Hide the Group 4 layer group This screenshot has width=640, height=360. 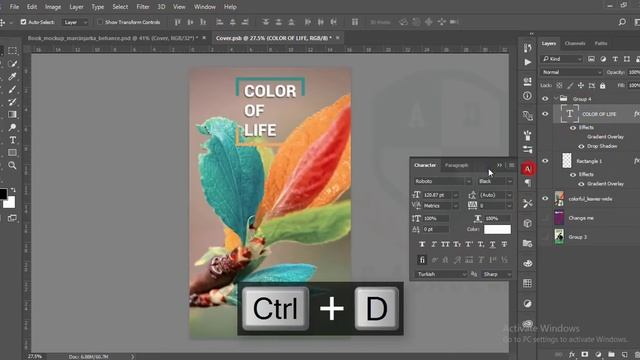coord(545,99)
